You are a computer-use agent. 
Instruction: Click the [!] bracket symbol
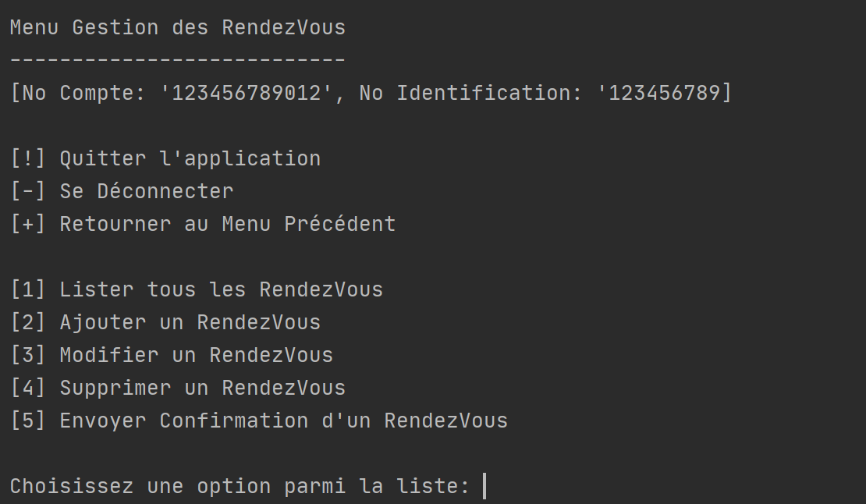(28, 159)
